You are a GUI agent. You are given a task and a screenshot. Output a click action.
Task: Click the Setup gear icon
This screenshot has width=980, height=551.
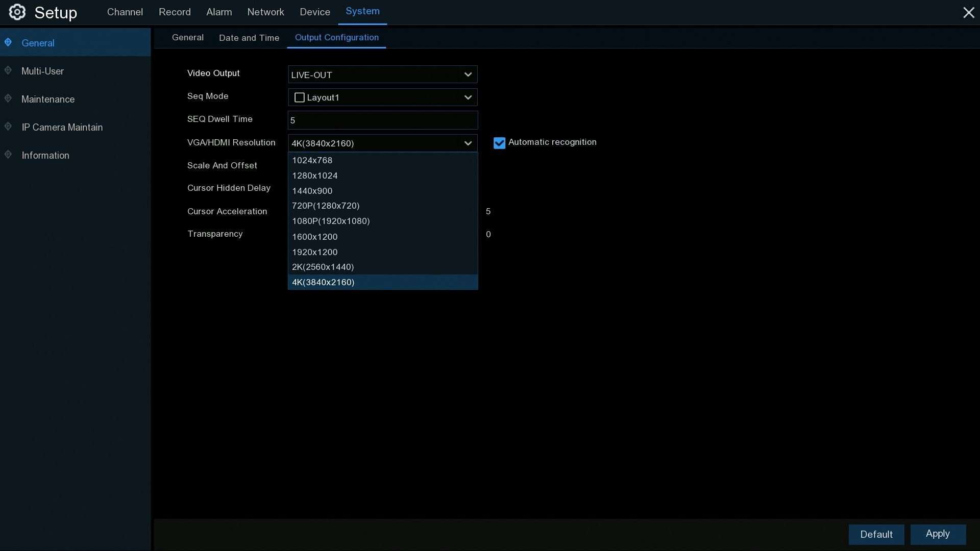pyautogui.click(x=17, y=12)
